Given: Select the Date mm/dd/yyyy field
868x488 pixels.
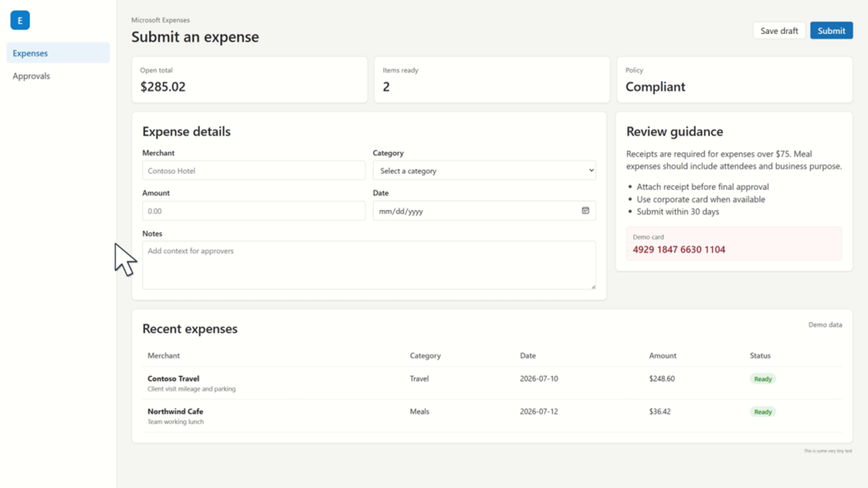Looking at the screenshot, I should coord(484,211).
